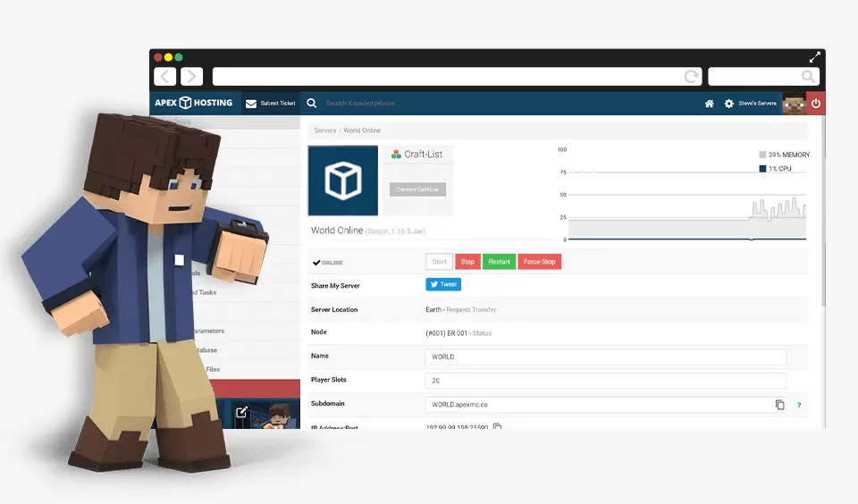Image resolution: width=858 pixels, height=504 pixels.
Task: Click the Twitter Tweet button
Action: [443, 284]
